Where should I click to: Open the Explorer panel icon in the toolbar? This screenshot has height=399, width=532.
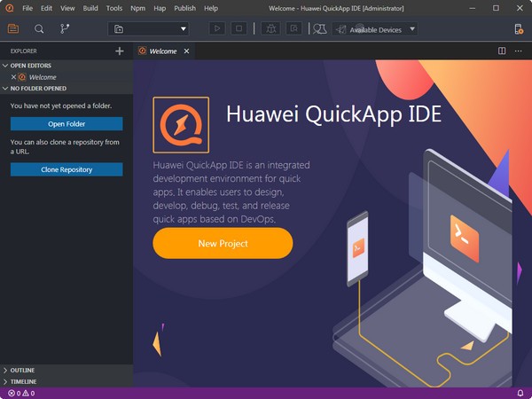[x=13, y=29]
